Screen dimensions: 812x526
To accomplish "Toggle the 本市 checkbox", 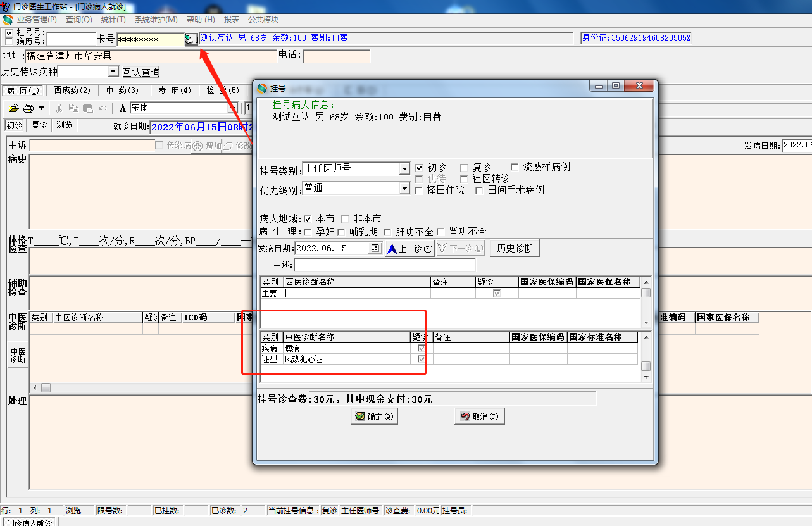I will point(308,219).
